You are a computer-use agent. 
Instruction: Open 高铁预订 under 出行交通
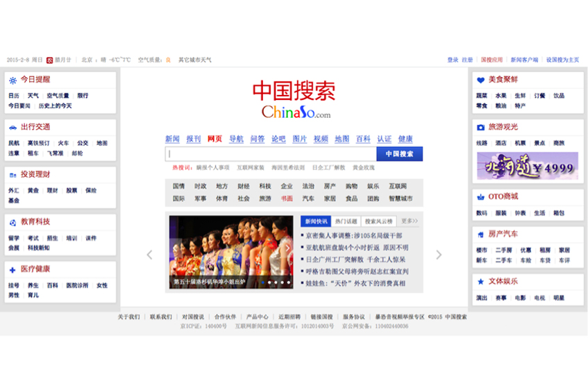(x=39, y=143)
